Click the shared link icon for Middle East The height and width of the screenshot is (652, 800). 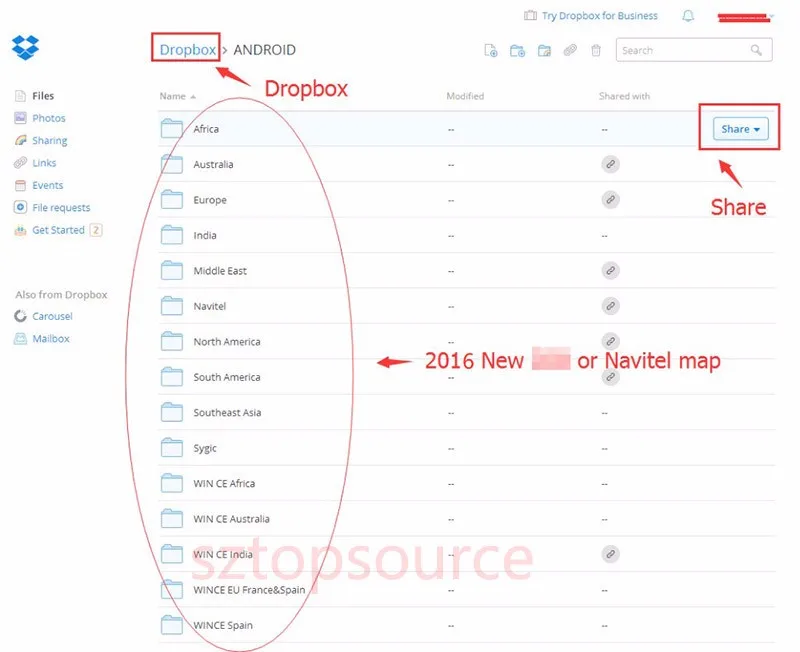point(610,270)
